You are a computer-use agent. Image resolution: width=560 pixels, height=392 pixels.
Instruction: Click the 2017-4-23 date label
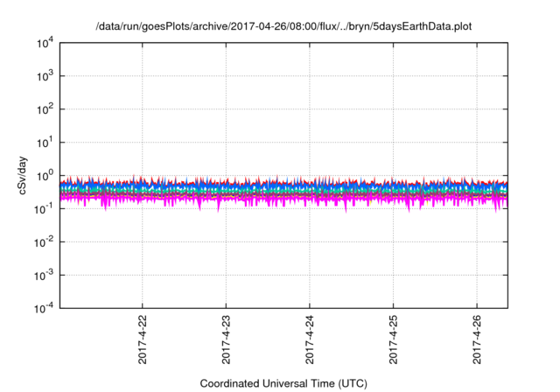click(226, 339)
